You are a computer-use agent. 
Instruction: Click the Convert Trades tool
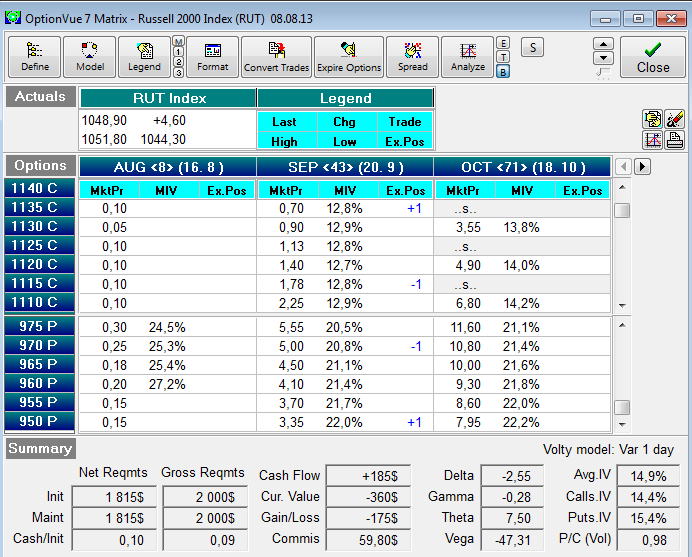click(276, 57)
